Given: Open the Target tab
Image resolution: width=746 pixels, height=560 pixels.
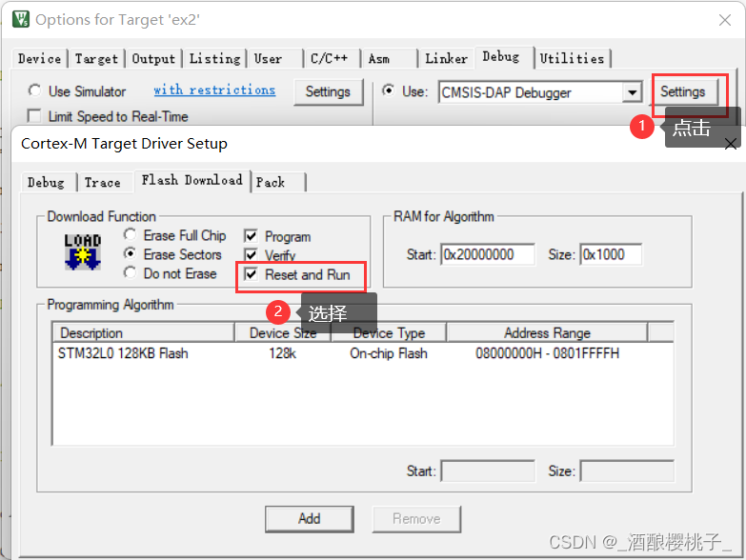Looking at the screenshot, I should [x=96, y=59].
